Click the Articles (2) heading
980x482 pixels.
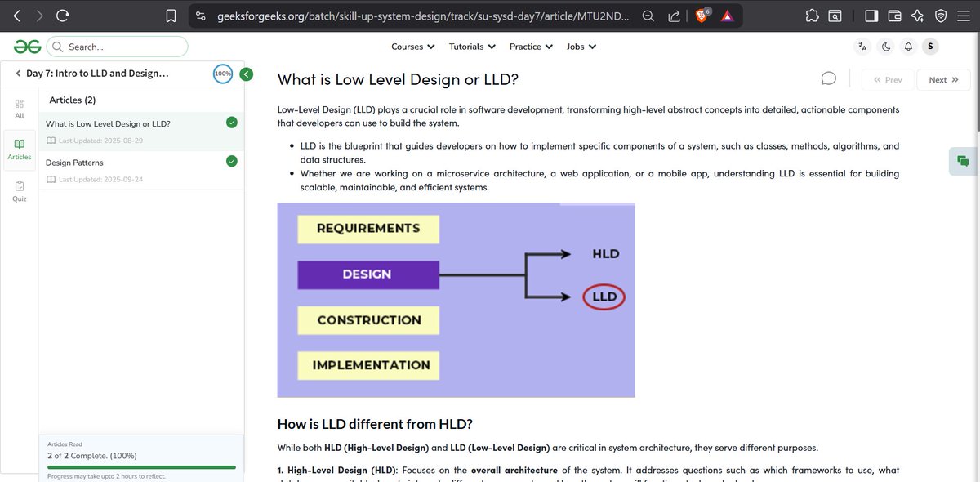pos(73,100)
